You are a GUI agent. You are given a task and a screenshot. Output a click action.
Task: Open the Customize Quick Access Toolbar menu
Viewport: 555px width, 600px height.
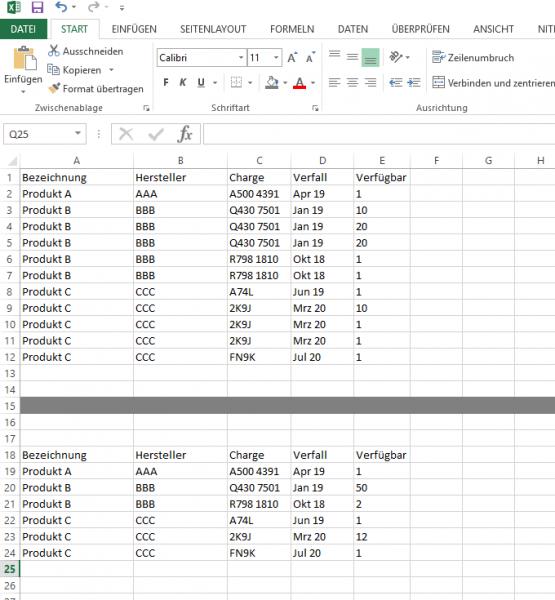122,7
